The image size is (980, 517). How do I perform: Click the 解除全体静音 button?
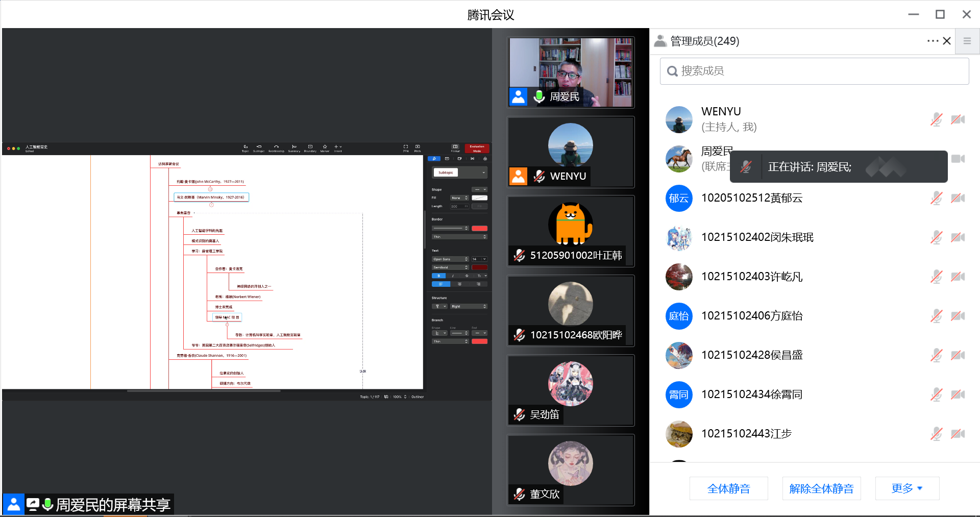pos(821,488)
